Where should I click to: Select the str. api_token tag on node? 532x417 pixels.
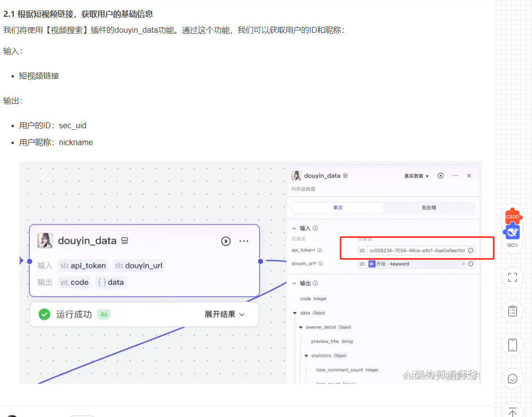point(83,265)
